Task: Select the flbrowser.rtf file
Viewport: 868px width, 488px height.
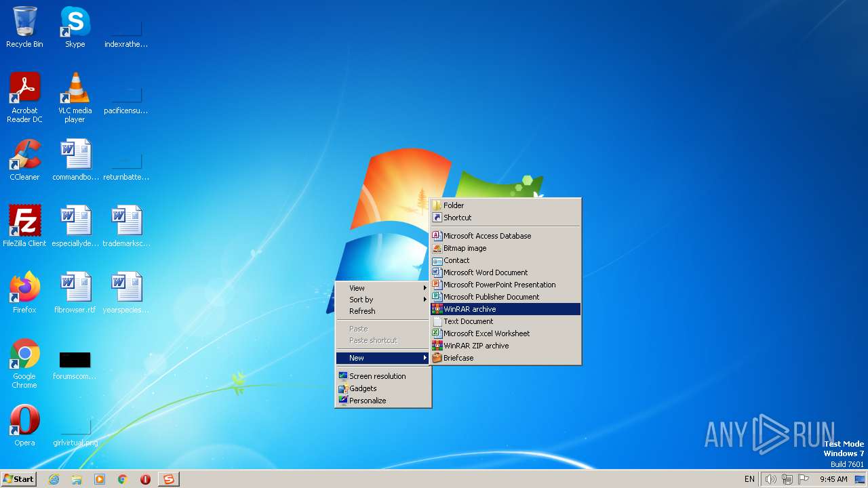Action: pos(75,293)
